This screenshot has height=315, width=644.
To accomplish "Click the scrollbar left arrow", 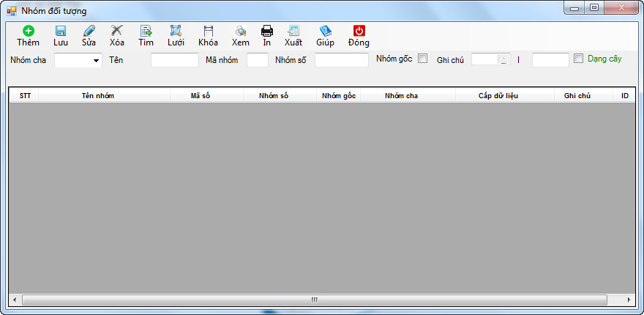I will coord(15,300).
